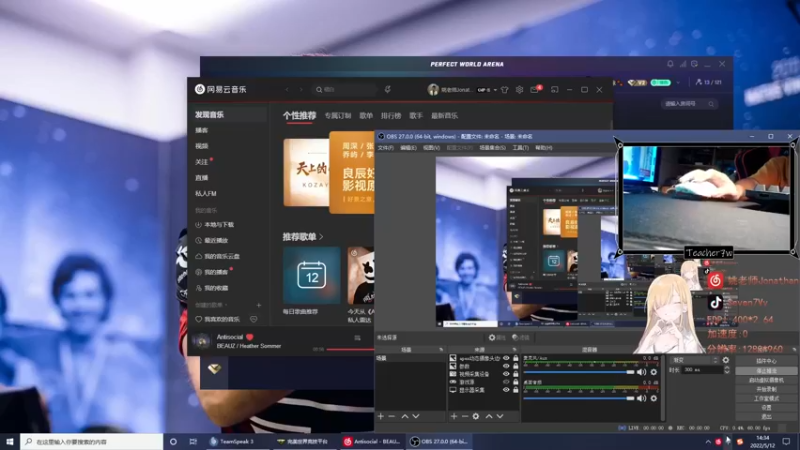This screenshot has height=450, width=800.
Task: Go forward in NetEase Cloud Music
Action: point(301,90)
